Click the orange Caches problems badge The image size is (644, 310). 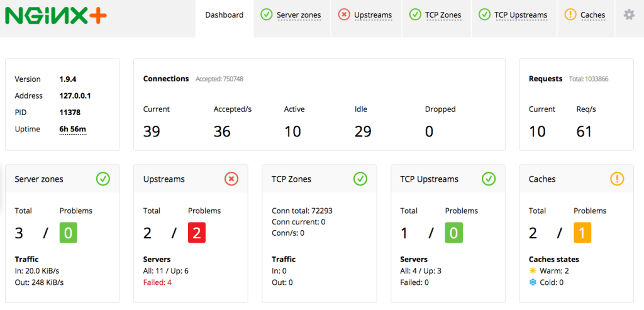582,233
